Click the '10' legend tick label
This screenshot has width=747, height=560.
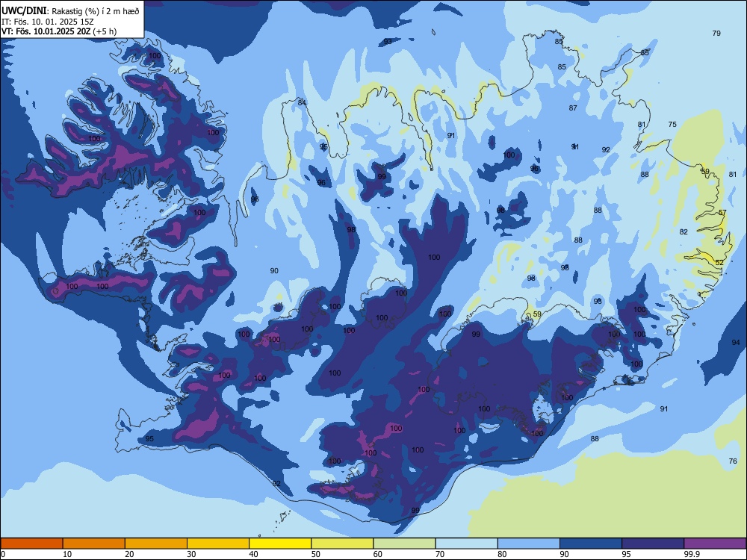67,554
